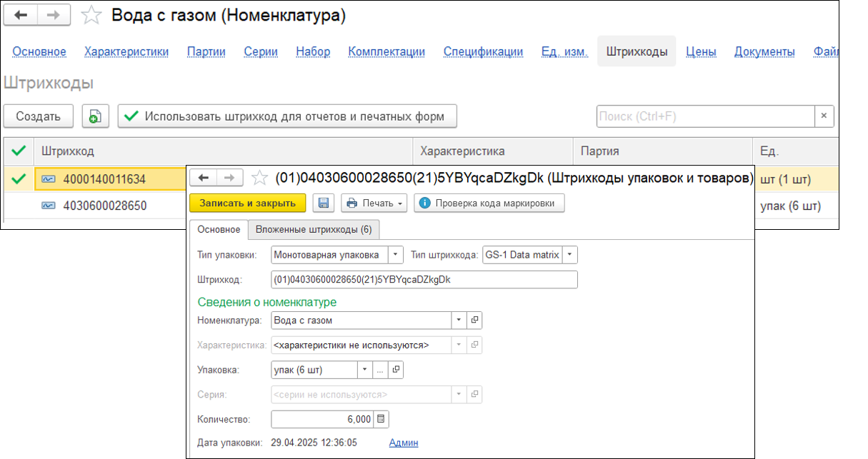
Task: Click the save diskette icon in barcode dialog
Action: pyautogui.click(x=324, y=203)
